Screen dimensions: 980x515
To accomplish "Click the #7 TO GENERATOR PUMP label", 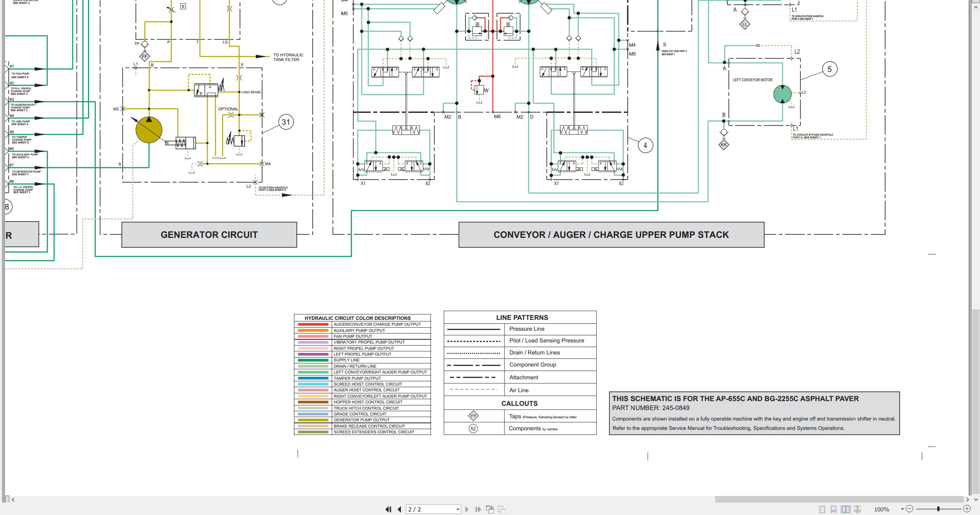I will (25, 170).
